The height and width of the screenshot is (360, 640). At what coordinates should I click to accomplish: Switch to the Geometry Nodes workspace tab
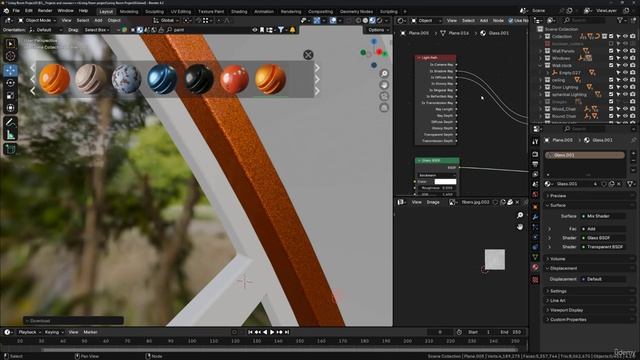pyautogui.click(x=356, y=11)
